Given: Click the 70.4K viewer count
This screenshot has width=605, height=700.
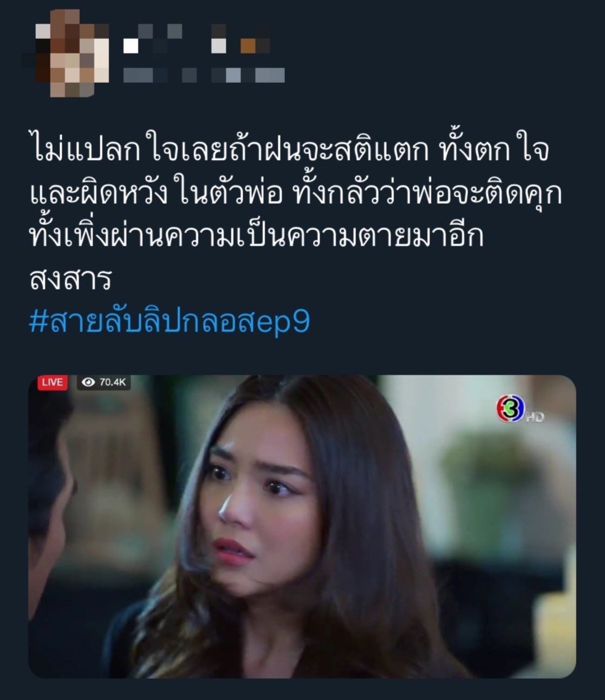Looking at the screenshot, I should (113, 382).
